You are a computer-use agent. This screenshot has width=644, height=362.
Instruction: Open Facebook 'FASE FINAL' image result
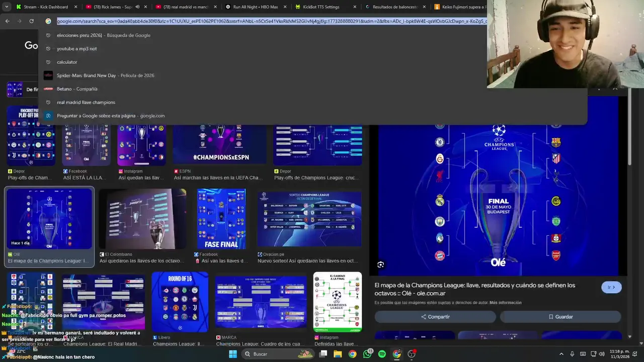click(221, 219)
